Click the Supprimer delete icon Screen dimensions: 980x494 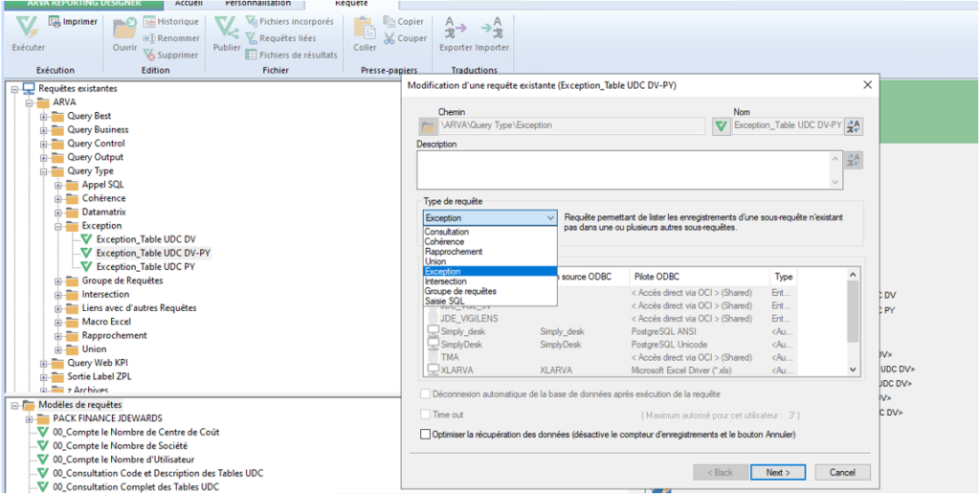point(149,56)
